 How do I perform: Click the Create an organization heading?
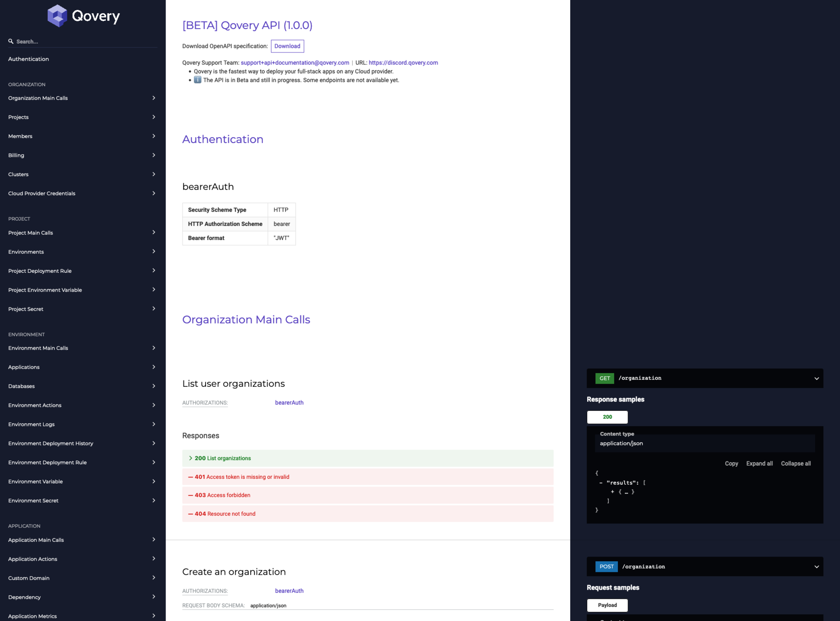(x=234, y=572)
